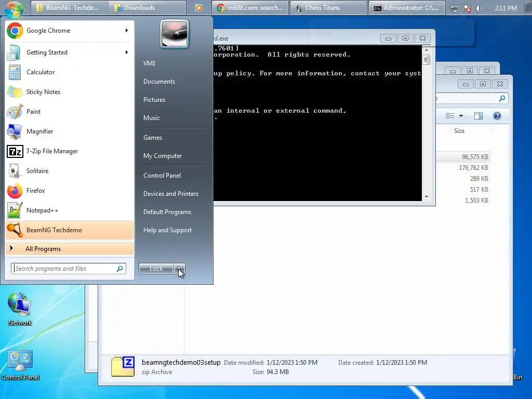Click the Explorer help question-mark icon
Viewport: 532px width, 399px height.
click(x=497, y=116)
